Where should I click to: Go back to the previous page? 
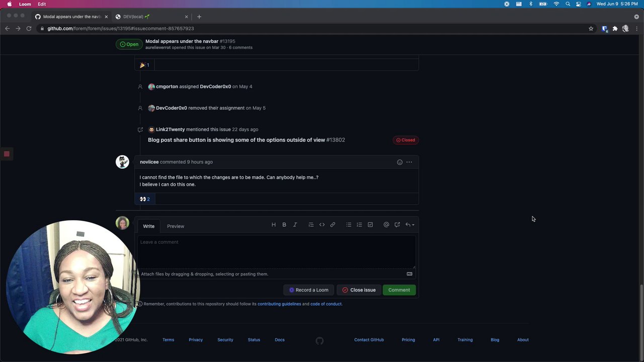[7, 29]
